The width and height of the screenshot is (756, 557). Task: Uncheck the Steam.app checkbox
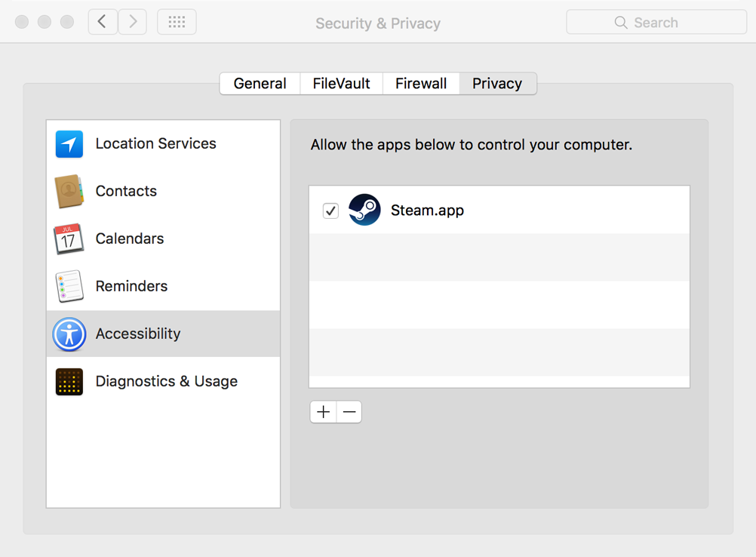coord(330,211)
